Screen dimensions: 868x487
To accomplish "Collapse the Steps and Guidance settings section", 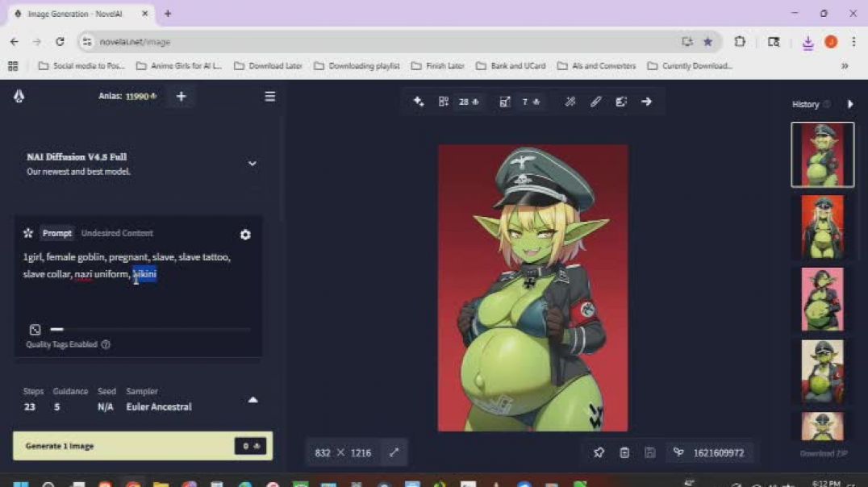I will [x=252, y=400].
